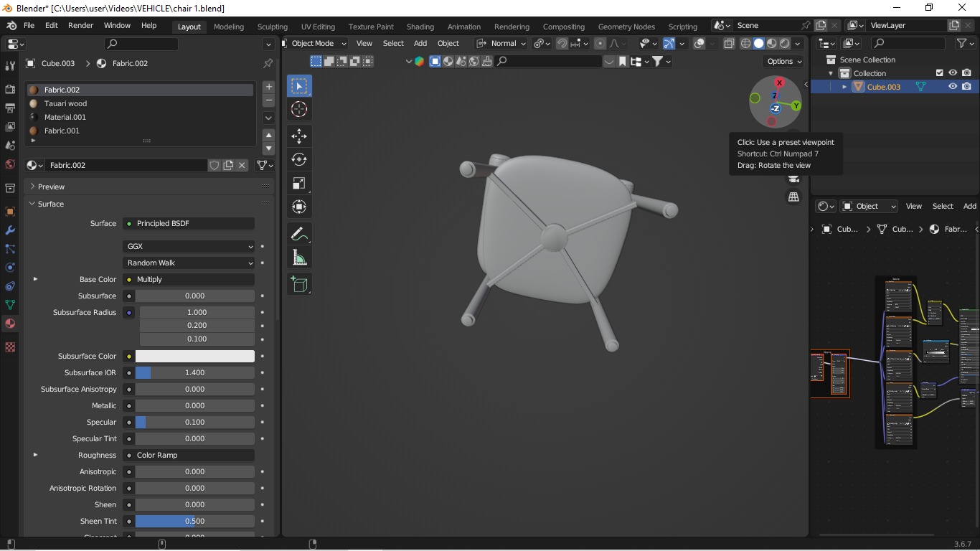980x551 pixels.
Task: Select the Measure tool
Action: (x=299, y=258)
